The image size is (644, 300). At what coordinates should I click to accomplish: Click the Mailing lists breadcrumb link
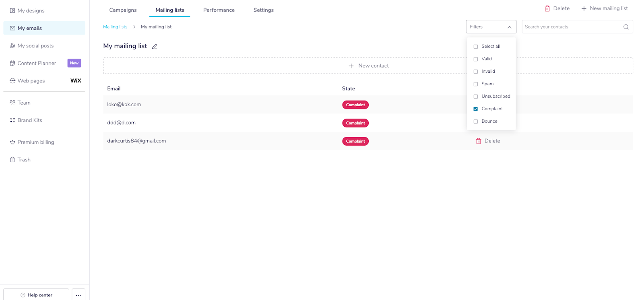pos(115,27)
